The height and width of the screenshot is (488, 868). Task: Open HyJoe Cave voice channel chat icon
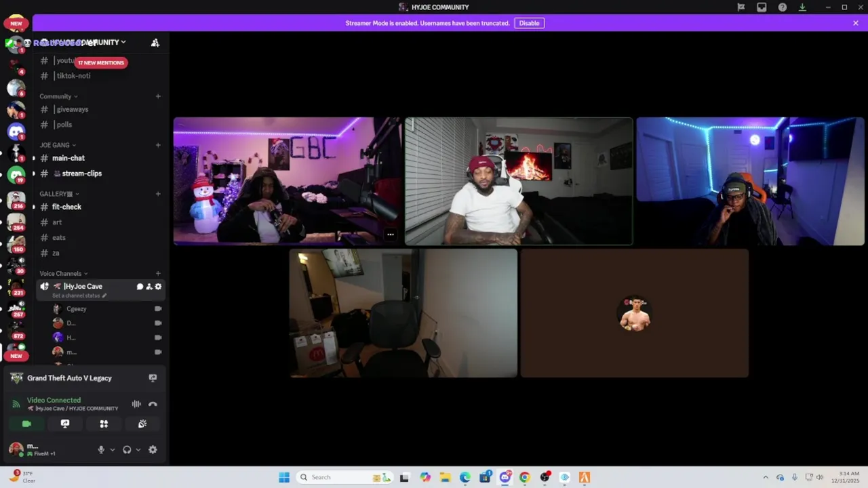(140, 287)
